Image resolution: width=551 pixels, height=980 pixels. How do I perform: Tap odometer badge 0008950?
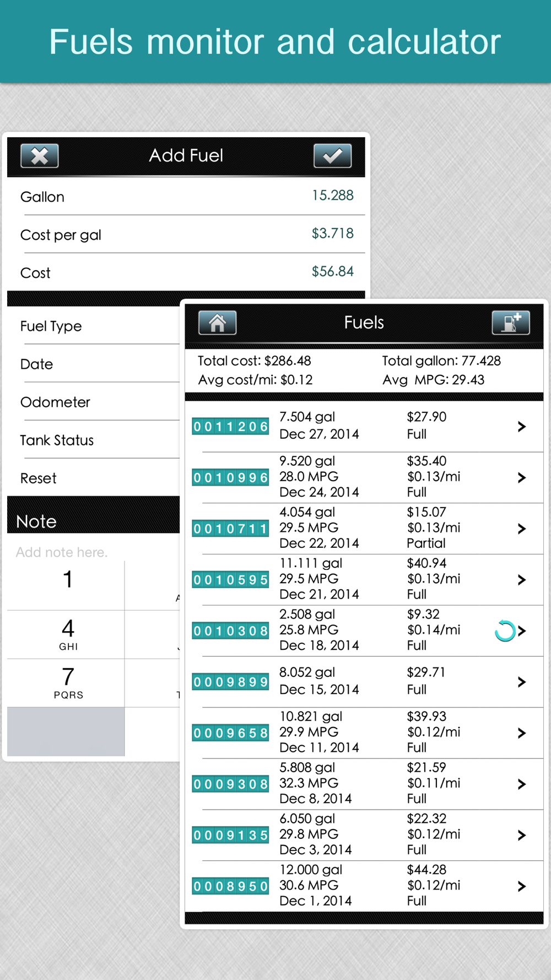[230, 886]
